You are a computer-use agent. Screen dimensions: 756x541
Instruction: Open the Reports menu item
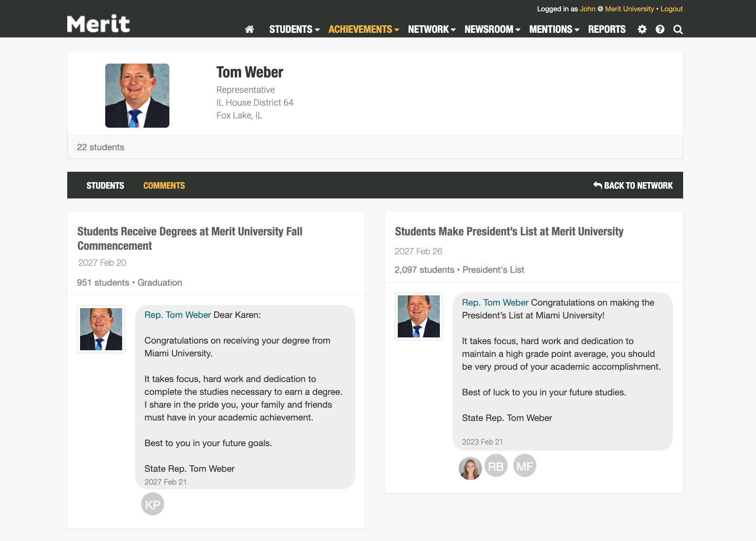click(x=607, y=29)
